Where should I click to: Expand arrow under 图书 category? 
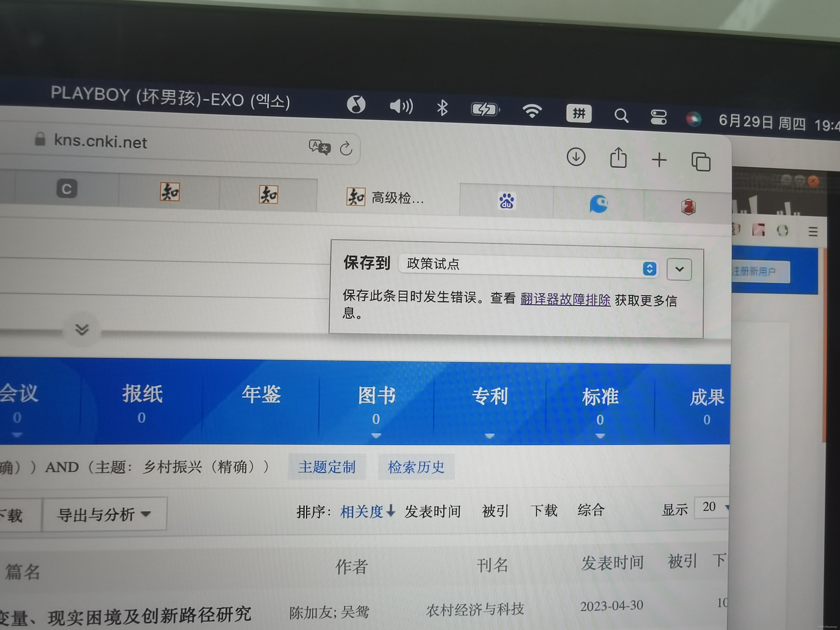pyautogui.click(x=376, y=435)
